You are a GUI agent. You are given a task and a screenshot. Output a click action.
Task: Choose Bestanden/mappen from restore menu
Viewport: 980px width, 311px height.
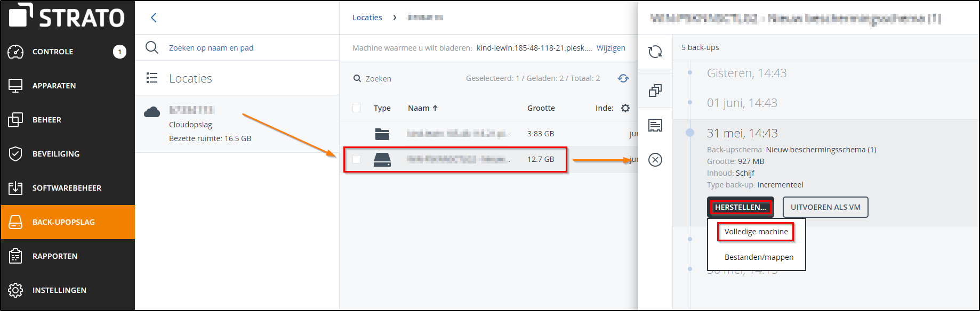(x=759, y=257)
